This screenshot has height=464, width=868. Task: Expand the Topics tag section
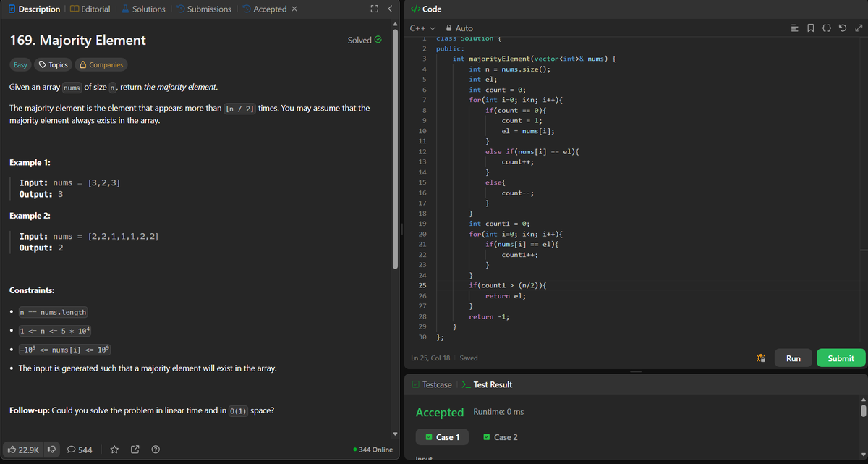click(x=54, y=64)
